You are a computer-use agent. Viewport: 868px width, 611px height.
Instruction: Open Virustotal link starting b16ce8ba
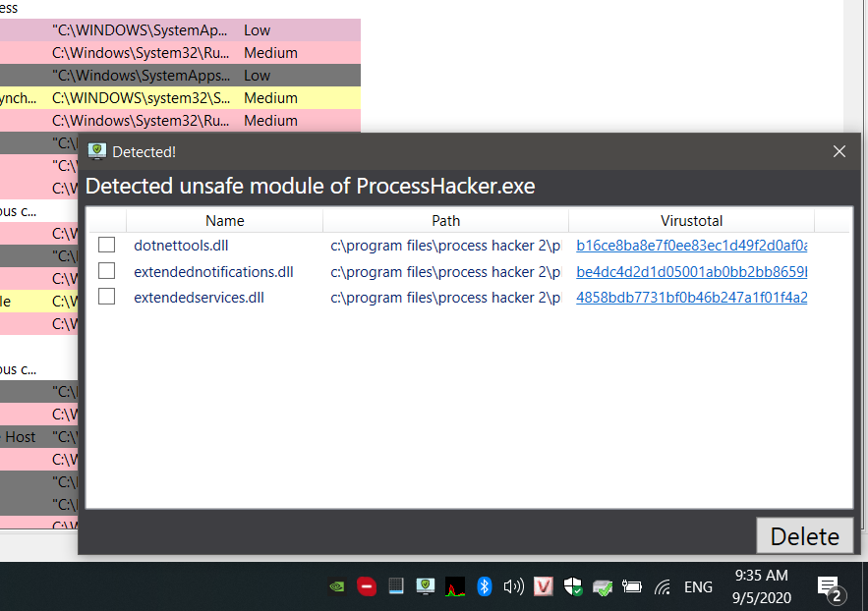tap(691, 246)
